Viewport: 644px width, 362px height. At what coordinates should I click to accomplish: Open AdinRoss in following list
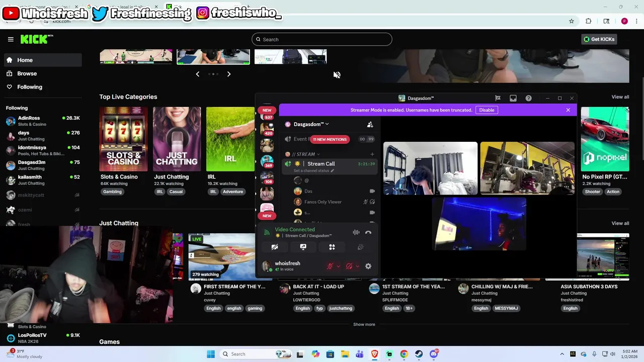[42, 121]
